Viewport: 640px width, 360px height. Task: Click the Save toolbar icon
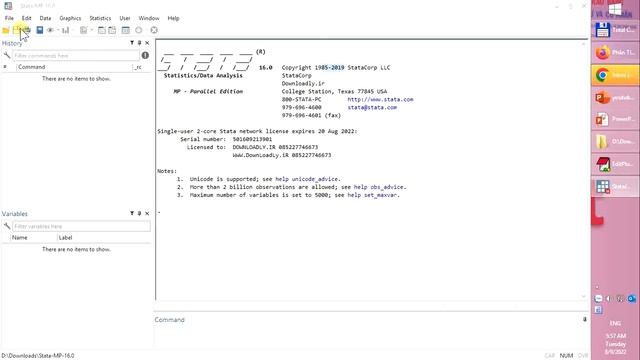[16, 30]
